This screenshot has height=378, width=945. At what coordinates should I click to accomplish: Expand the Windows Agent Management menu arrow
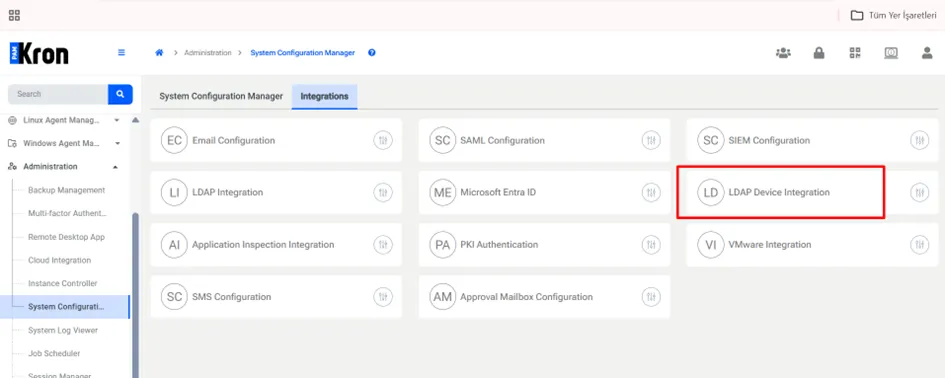click(118, 143)
